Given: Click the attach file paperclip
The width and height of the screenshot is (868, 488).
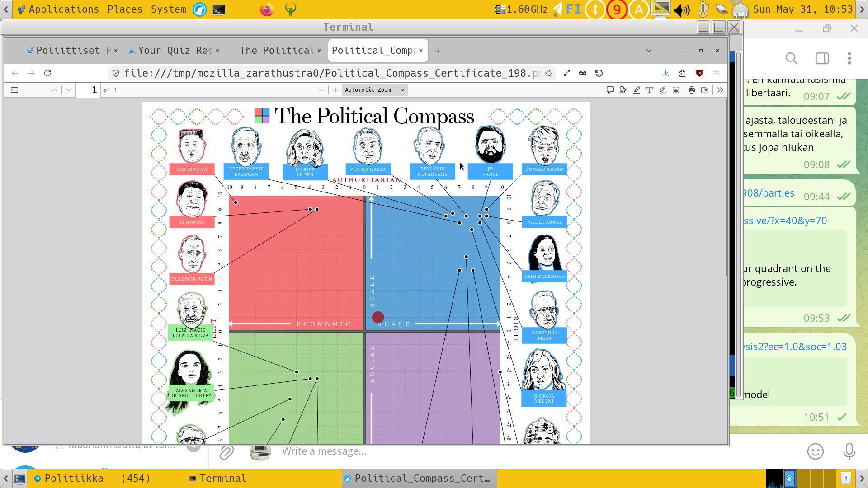Looking at the screenshot, I should coord(226,452).
